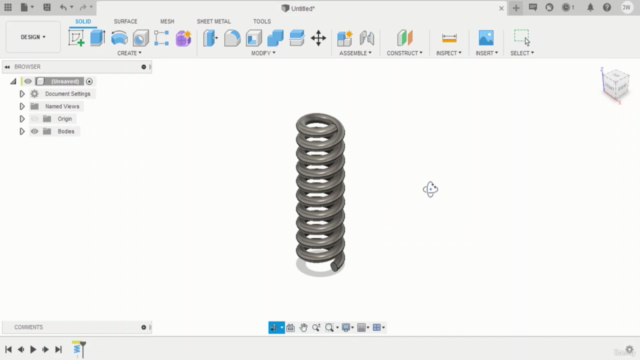Undo the last action
Screen dimensions: 640x360
click(x=63, y=7)
